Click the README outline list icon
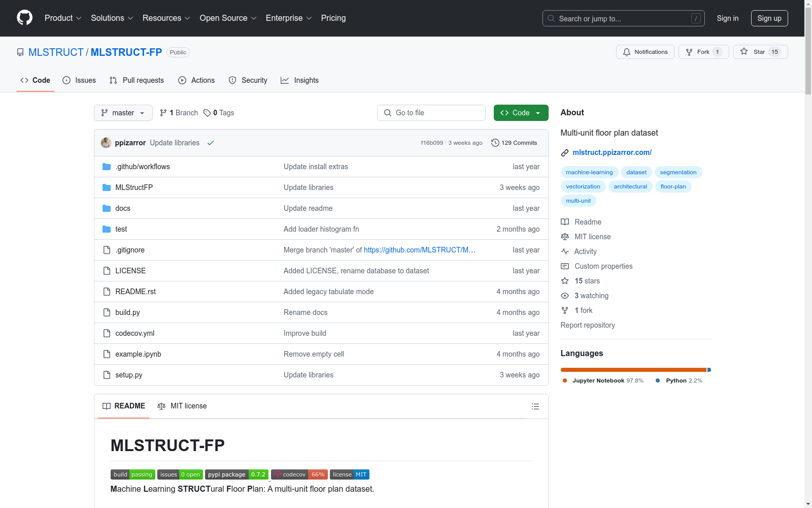This screenshot has width=812, height=508. click(x=535, y=406)
